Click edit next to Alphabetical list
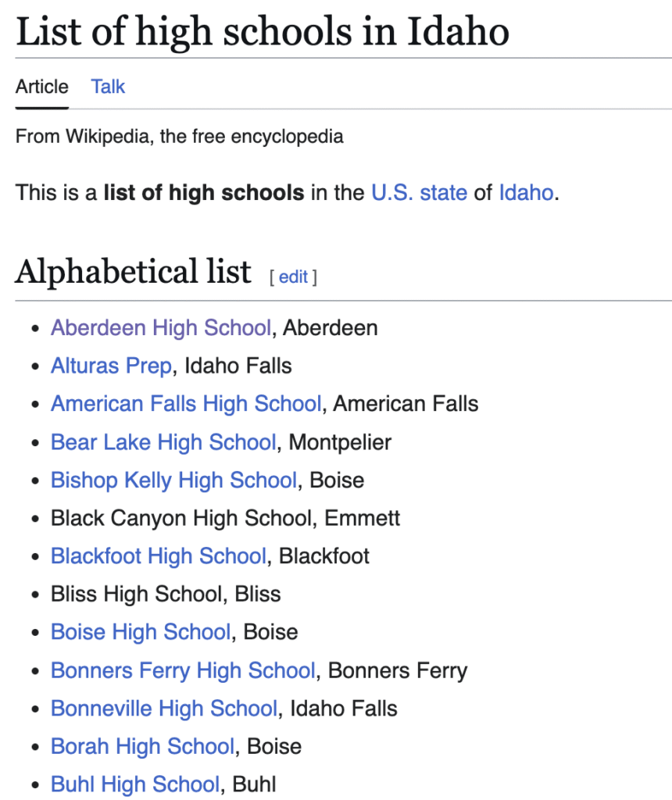Viewport: 672px width, 800px height. (x=293, y=277)
